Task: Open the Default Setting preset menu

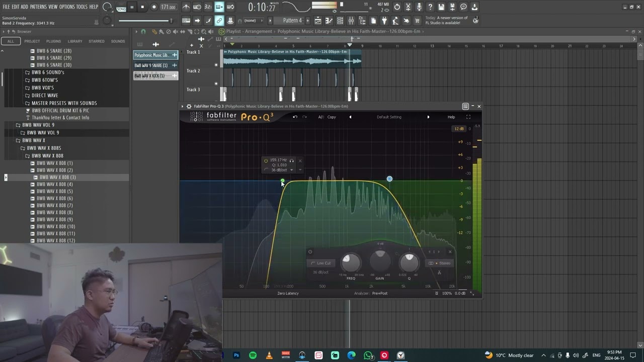Action: (x=389, y=117)
